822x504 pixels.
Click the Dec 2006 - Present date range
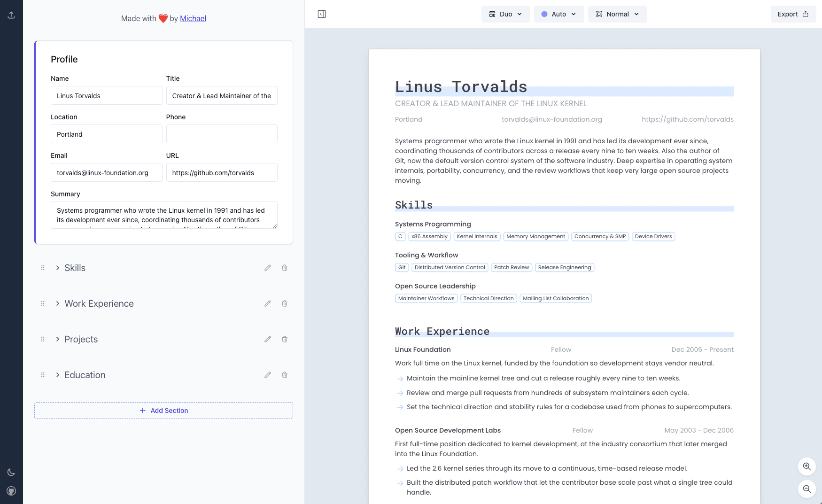click(702, 349)
